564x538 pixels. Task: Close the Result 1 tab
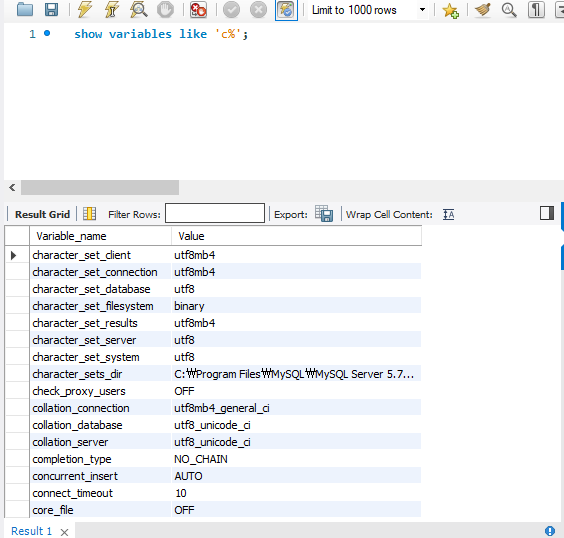(64, 532)
